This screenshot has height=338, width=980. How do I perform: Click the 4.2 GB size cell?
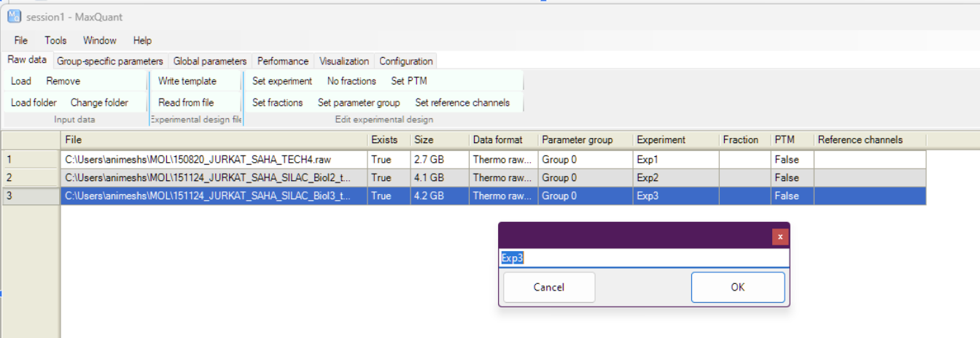(x=440, y=196)
